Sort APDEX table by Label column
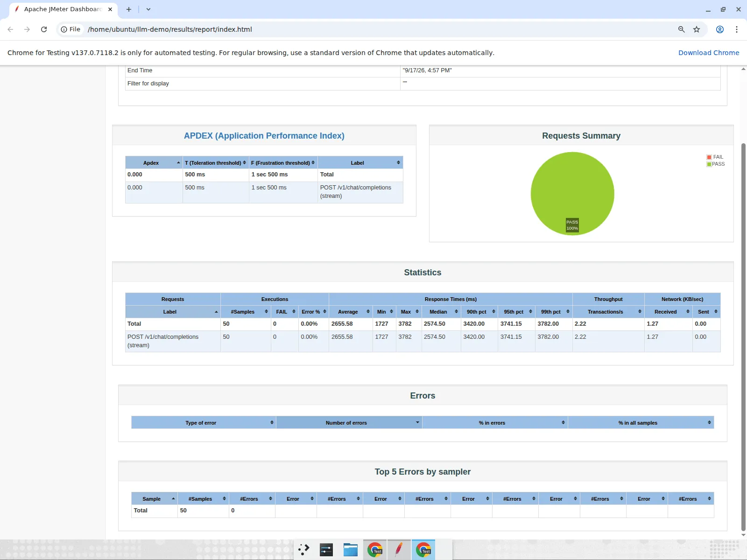The image size is (747, 560). (360, 162)
